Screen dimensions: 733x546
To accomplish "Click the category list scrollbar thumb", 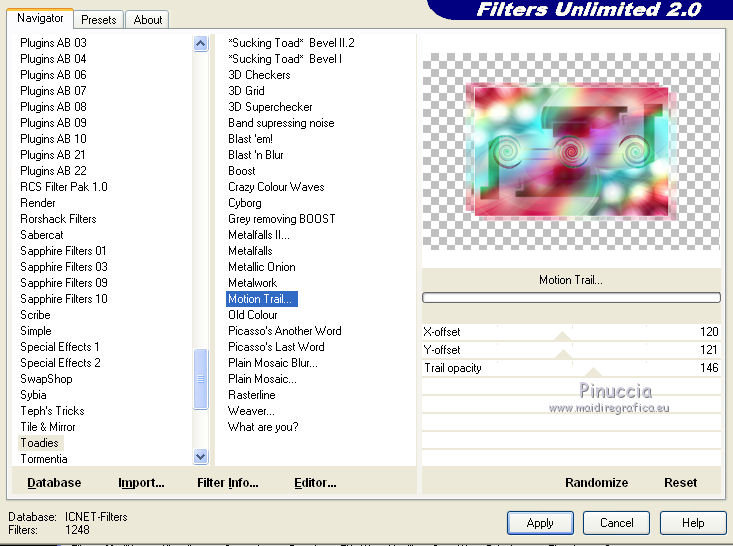I will point(201,379).
